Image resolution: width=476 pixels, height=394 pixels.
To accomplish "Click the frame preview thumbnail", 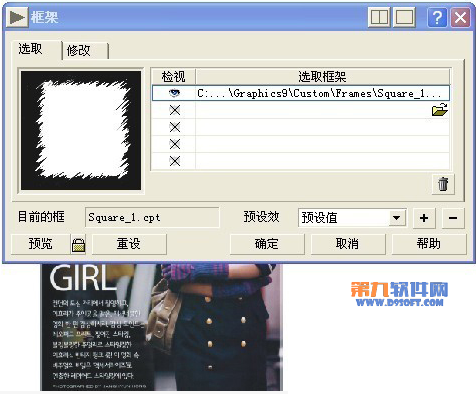I will coord(81,130).
